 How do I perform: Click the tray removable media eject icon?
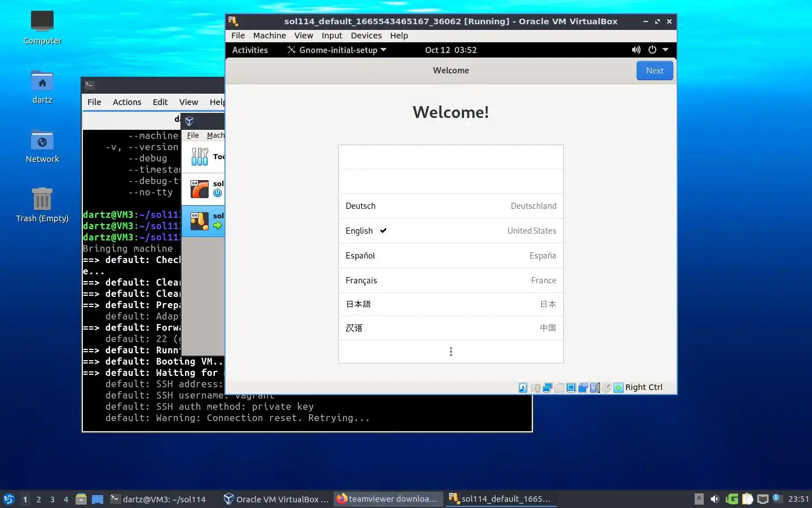point(699,499)
